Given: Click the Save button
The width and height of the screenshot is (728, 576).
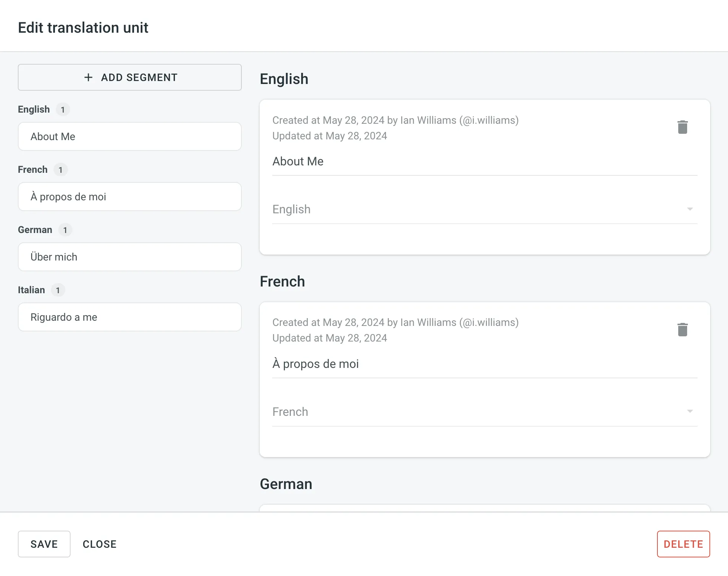Looking at the screenshot, I should 44,544.
